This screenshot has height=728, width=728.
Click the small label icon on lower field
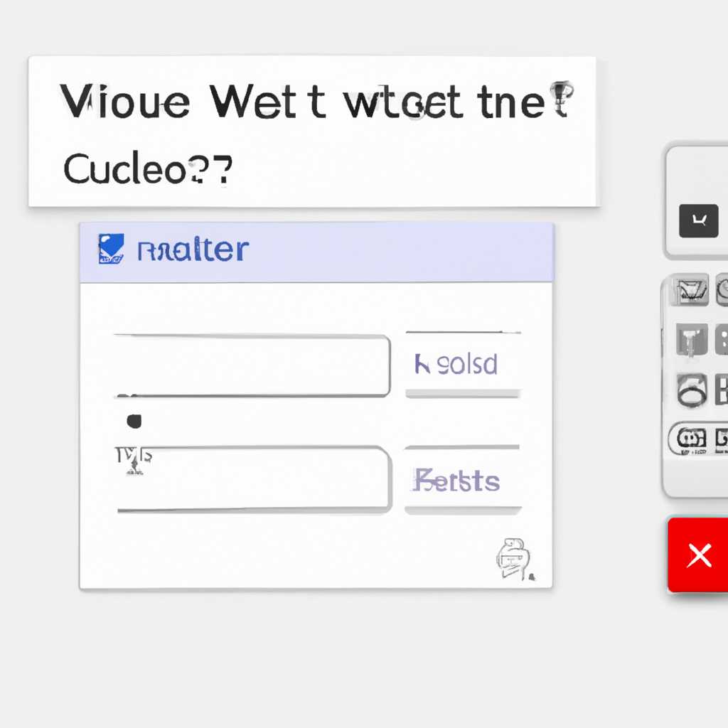pyautogui.click(x=134, y=461)
